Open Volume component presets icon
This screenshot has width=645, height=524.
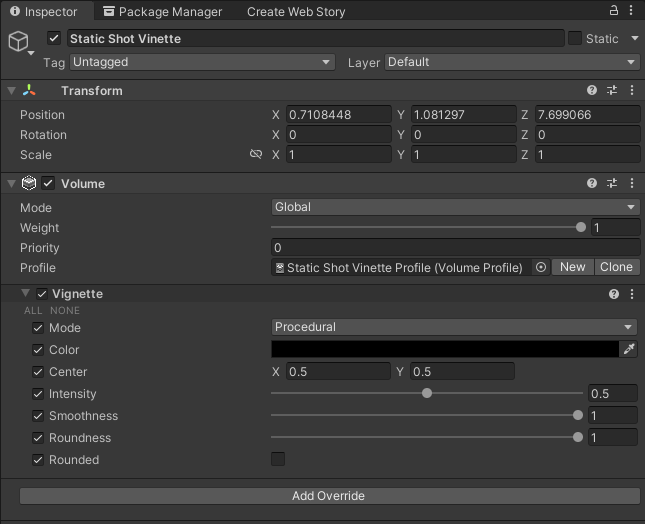[x=613, y=184]
